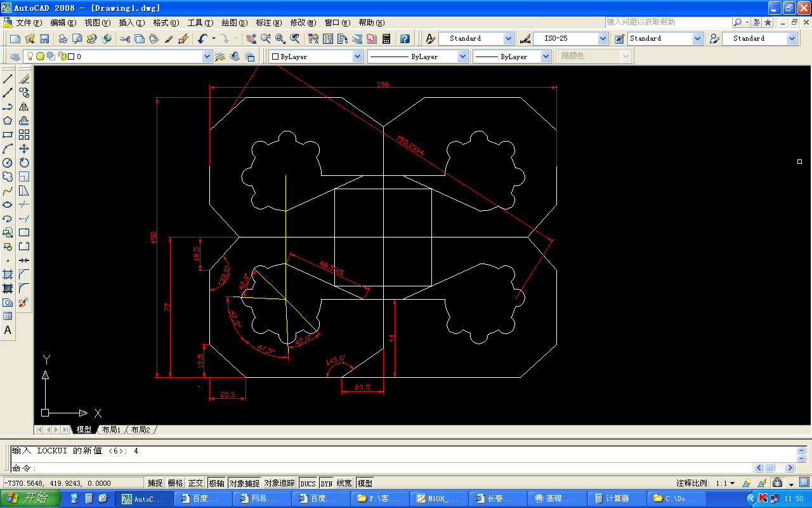Open the Windows 开始 Start button
The width and height of the screenshot is (812, 508).
tap(30, 498)
